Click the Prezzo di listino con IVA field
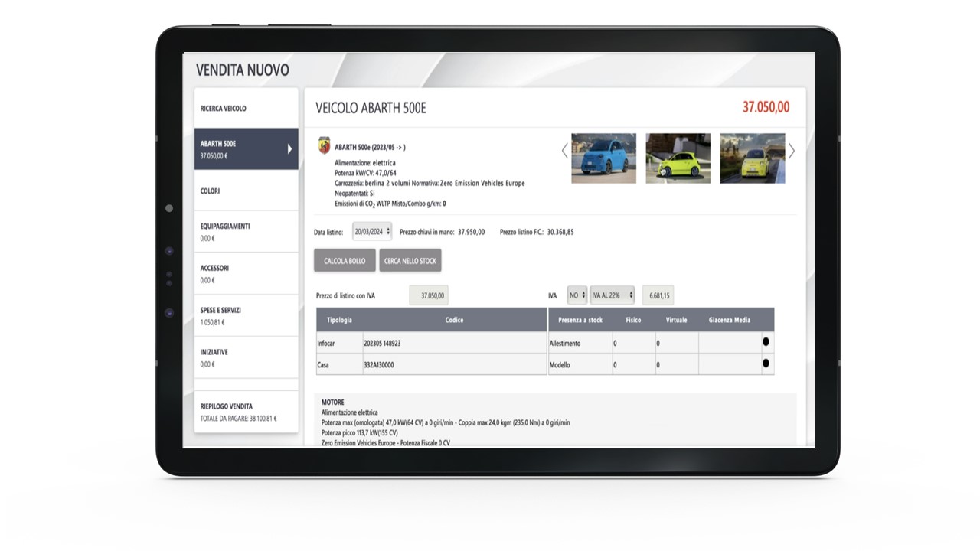Viewport: 980px width, 551px height. pyautogui.click(x=429, y=295)
